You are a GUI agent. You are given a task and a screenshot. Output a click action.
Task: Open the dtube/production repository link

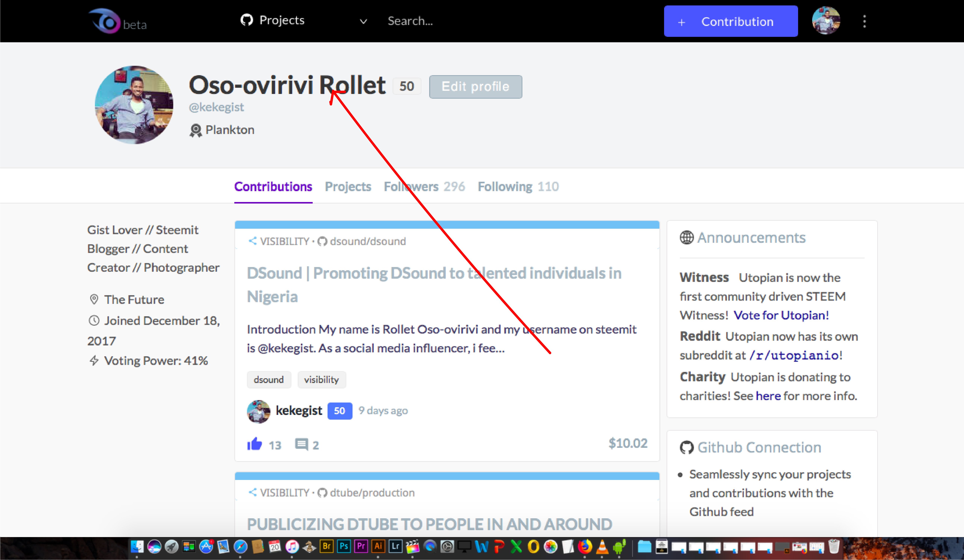(372, 493)
